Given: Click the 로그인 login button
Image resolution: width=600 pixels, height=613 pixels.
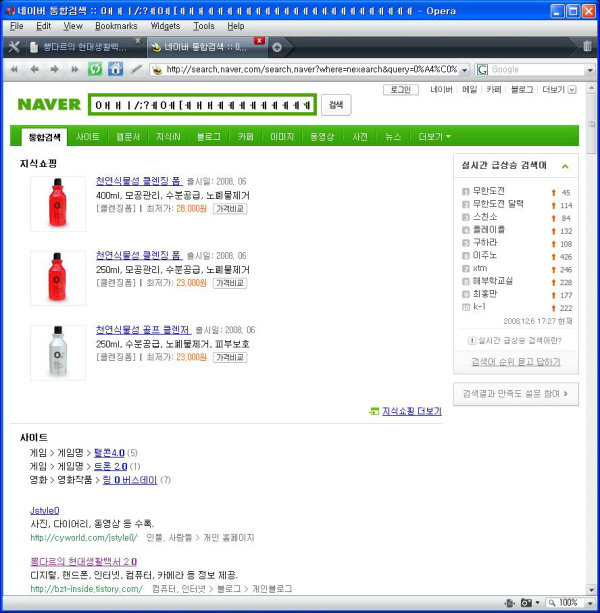Looking at the screenshot, I should 401,90.
